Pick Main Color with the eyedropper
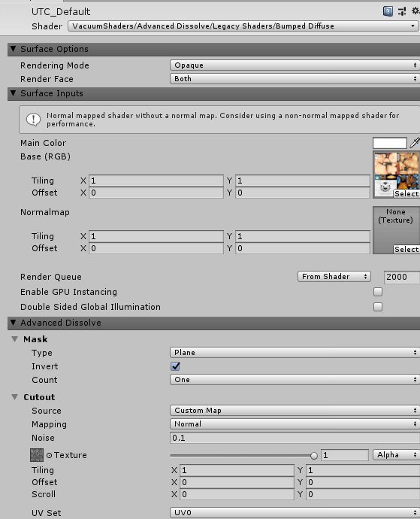The width and height of the screenshot is (420, 519). click(x=415, y=143)
